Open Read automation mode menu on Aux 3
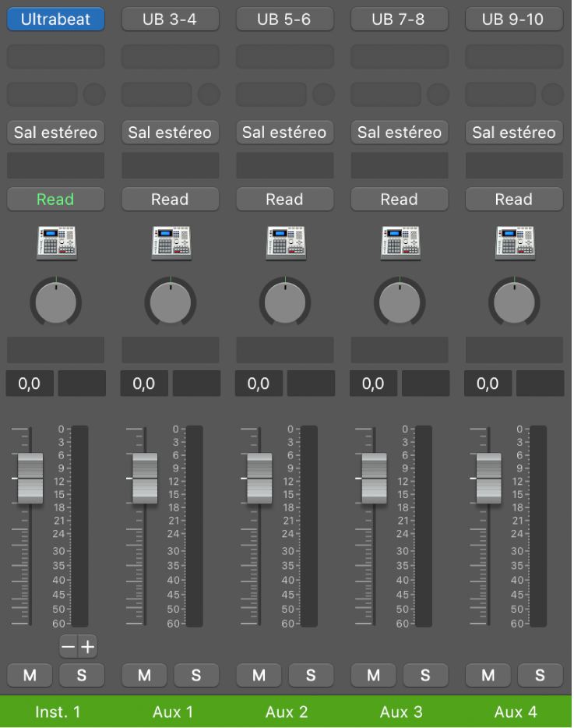Image resolution: width=574 pixels, height=728 pixels. [x=400, y=200]
